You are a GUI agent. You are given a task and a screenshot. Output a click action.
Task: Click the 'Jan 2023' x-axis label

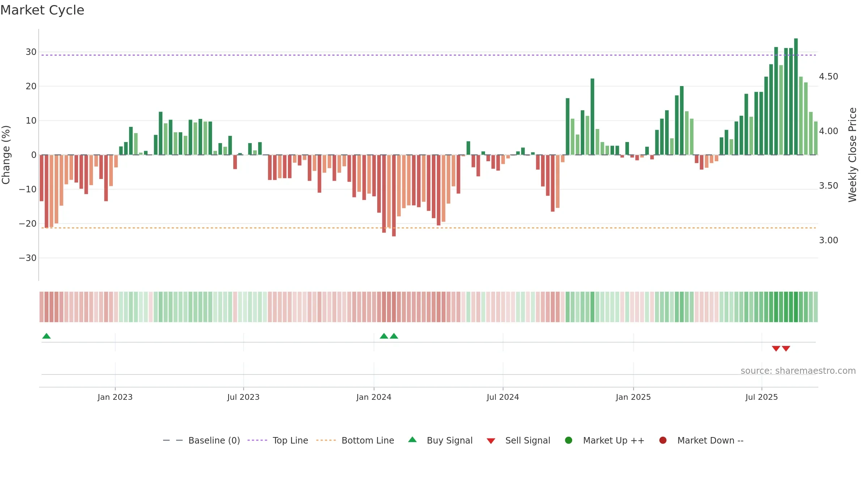115,397
